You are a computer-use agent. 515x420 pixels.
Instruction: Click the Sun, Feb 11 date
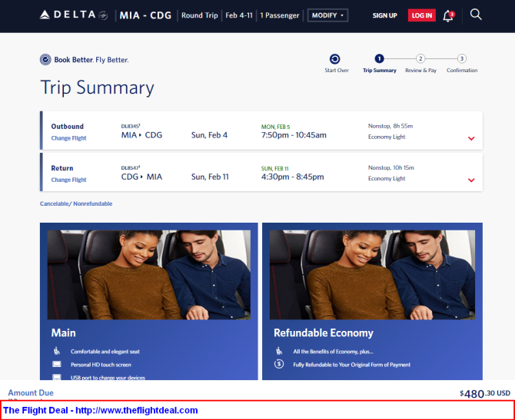(x=210, y=177)
